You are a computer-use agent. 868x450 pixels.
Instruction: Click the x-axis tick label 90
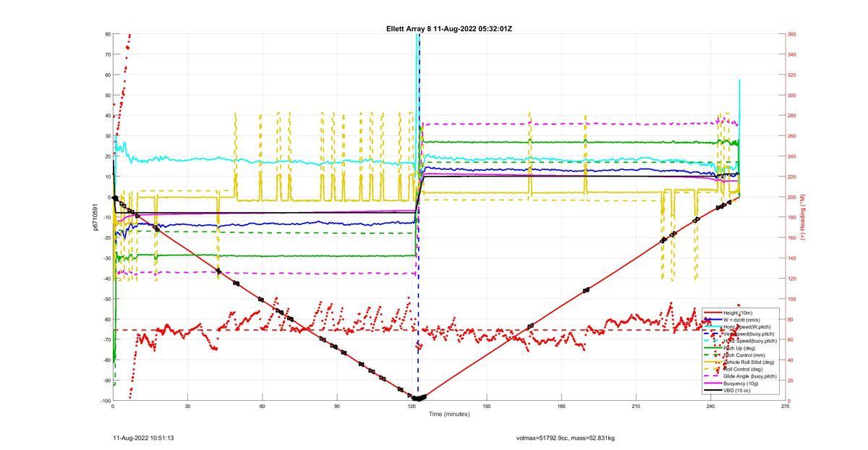coord(337,407)
